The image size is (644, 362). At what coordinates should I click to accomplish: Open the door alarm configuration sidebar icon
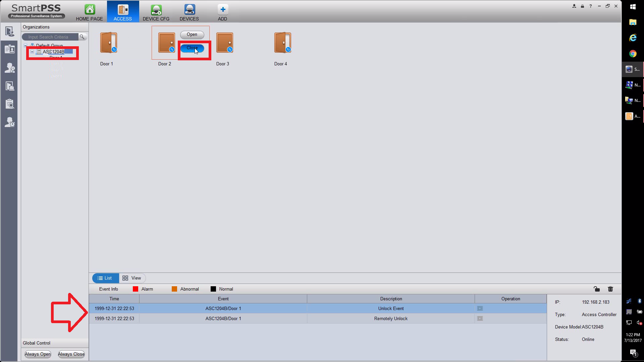click(x=10, y=86)
